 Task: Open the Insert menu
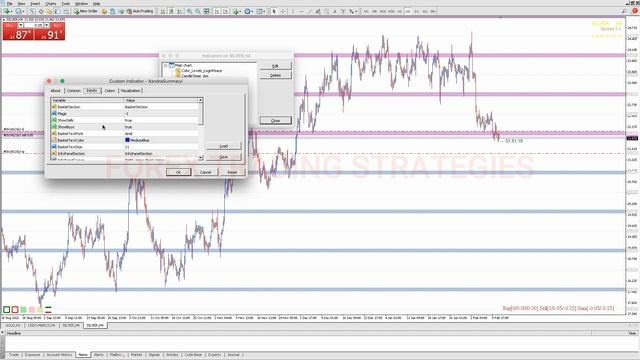35,4
